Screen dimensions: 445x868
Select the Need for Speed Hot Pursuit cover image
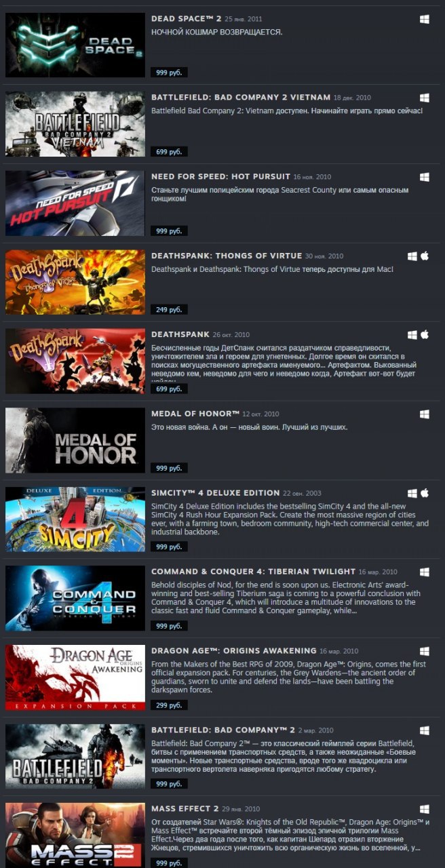tap(75, 203)
